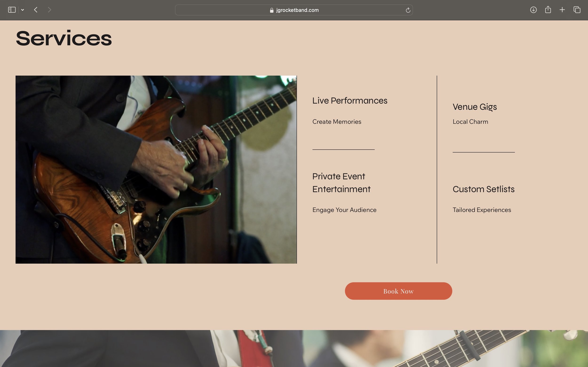Click the Custom Setlists heading

point(483,189)
